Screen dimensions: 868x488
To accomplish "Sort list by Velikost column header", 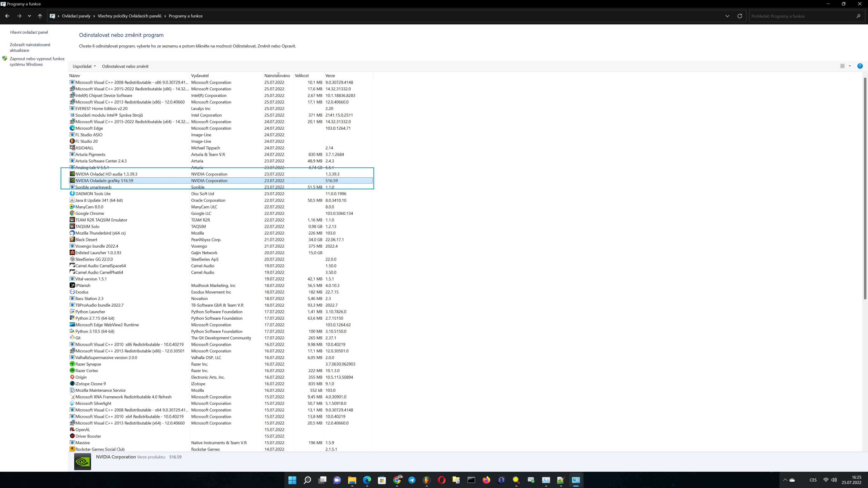I will tap(302, 75).
